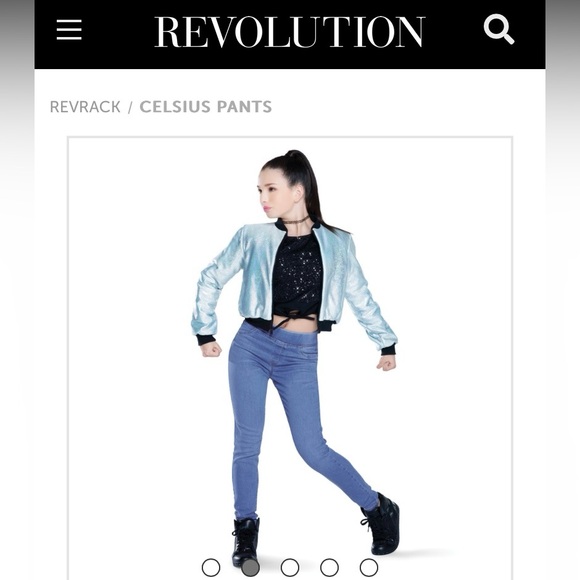Screen dimensions: 580x580
Task: Click the jacket's black ribbed cuff by left fist
Action: click(x=206, y=339)
